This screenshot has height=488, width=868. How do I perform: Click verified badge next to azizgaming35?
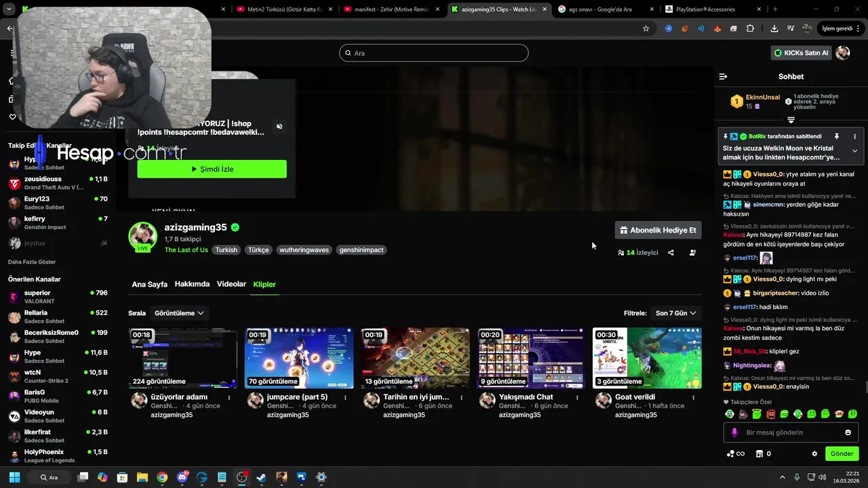tap(235, 228)
